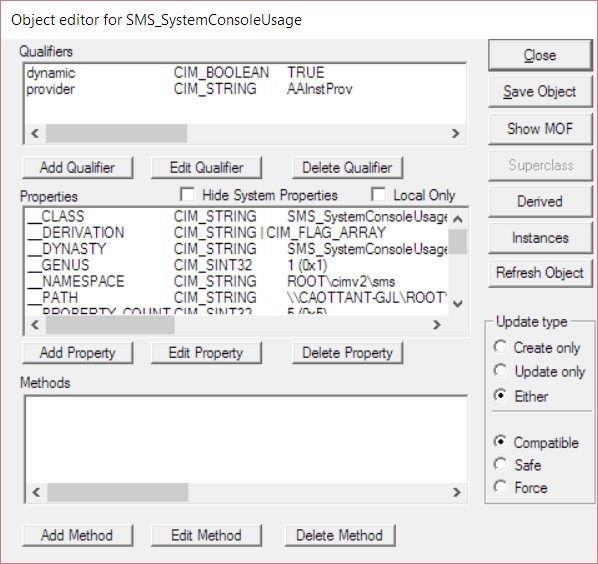598x564 pixels.
Task: Click Delete Method
Action: [340, 535]
